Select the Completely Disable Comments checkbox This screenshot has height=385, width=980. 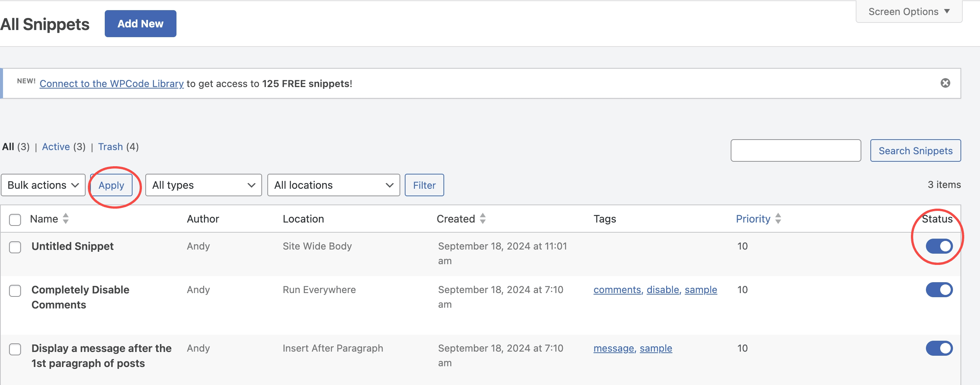tap(15, 291)
